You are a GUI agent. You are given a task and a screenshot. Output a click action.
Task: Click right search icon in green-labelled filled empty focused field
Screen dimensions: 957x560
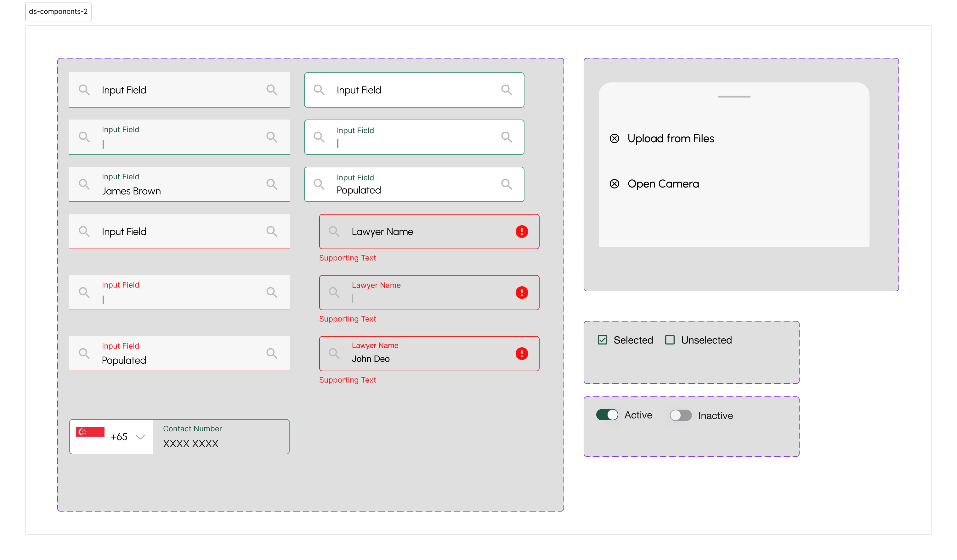click(x=272, y=137)
